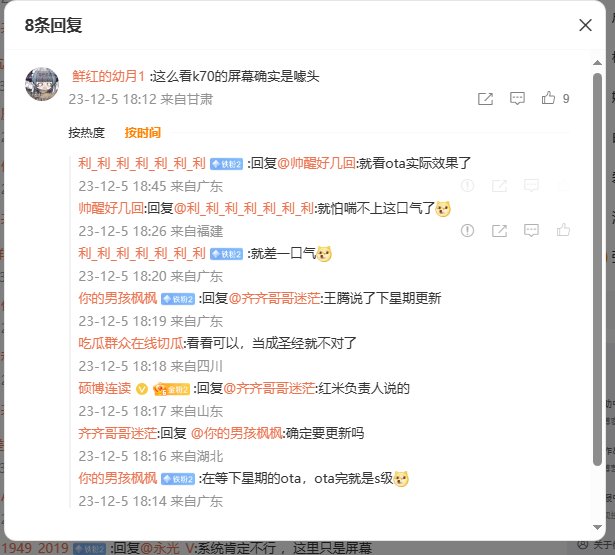
Task: Share the 18:26 reply from 福建
Action: pyautogui.click(x=499, y=231)
